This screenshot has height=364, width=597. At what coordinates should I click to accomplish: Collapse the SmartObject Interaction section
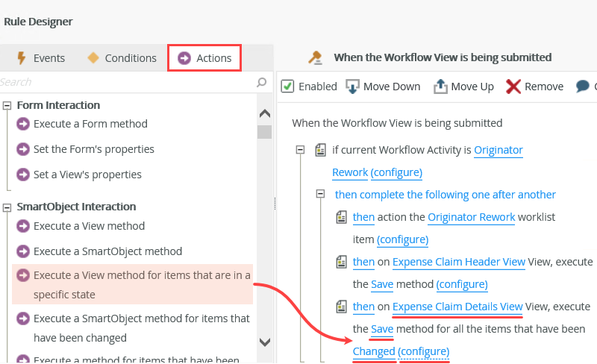7,207
